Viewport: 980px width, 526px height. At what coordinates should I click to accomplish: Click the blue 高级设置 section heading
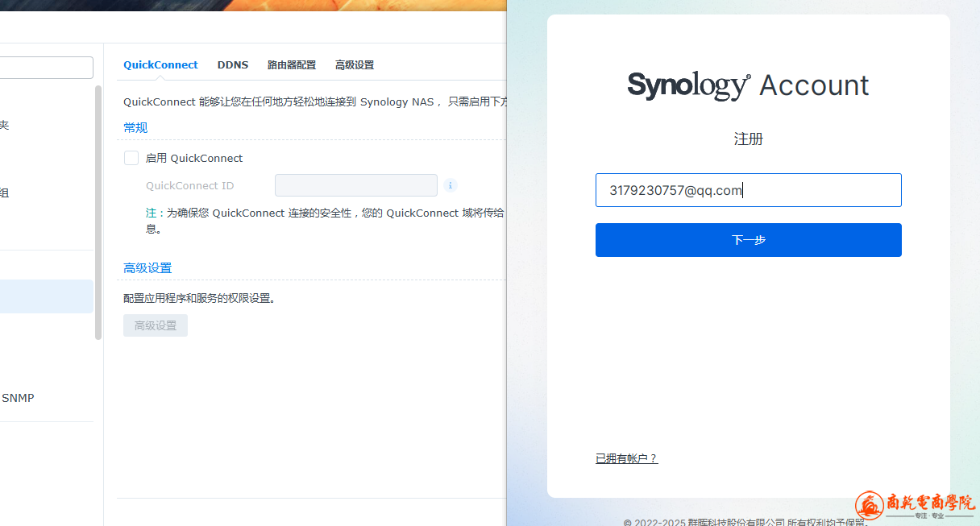[147, 267]
